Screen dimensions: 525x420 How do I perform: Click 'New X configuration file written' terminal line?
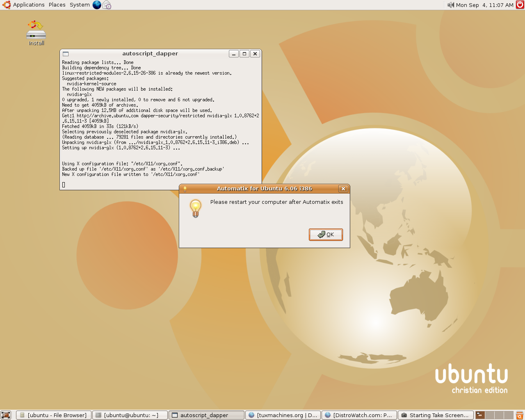click(131, 174)
